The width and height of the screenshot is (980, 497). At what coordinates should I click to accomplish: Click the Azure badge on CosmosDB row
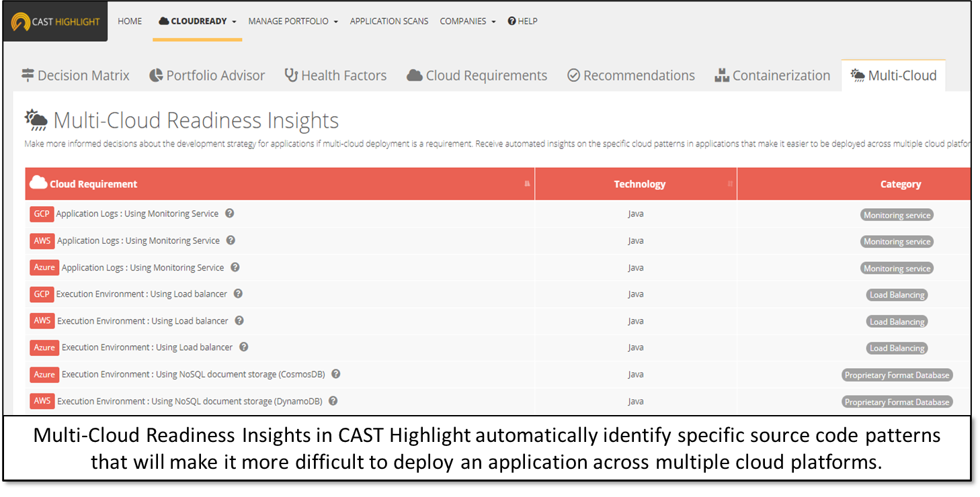[x=44, y=374]
